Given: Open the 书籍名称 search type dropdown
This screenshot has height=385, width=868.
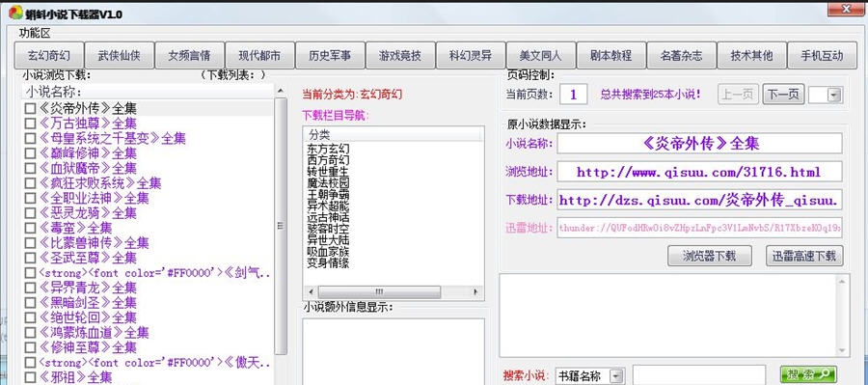Looking at the screenshot, I should pyautogui.click(x=616, y=376).
